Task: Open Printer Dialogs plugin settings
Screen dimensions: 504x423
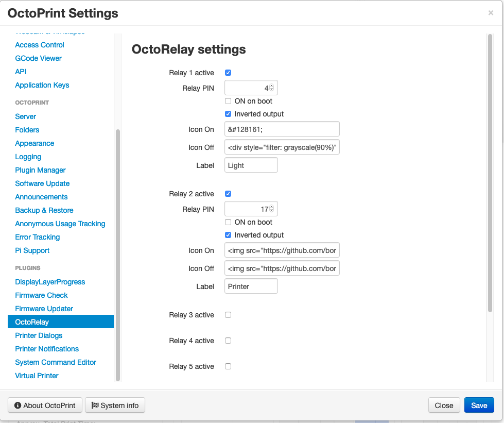Action: click(39, 335)
